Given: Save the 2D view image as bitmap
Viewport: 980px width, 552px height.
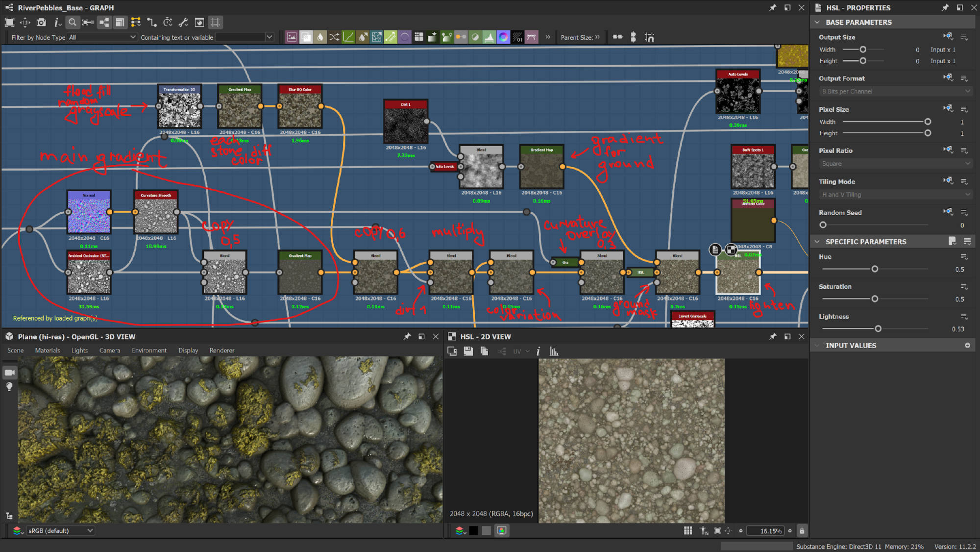Looking at the screenshot, I should point(468,351).
